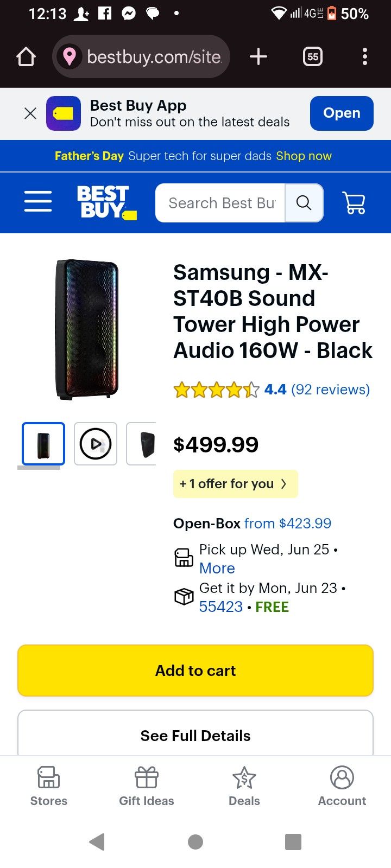The width and height of the screenshot is (391, 868).
Task: Open Chrome's three-dot menu
Action: [364, 56]
